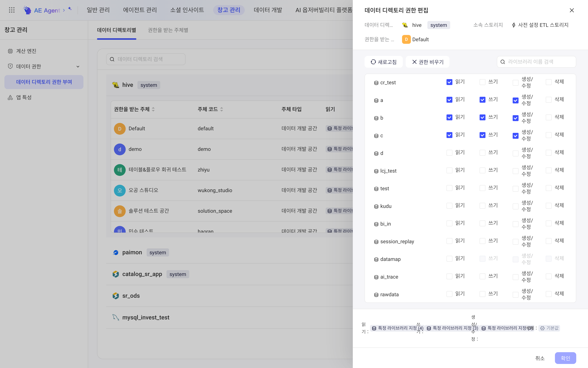588x368 pixels.
Task: Expand the sr_ods catalog row
Action: [229, 296]
